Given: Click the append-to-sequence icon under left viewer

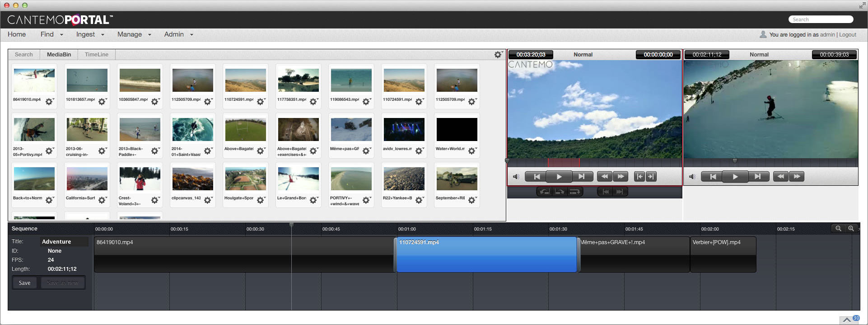Looking at the screenshot, I should 574,192.
